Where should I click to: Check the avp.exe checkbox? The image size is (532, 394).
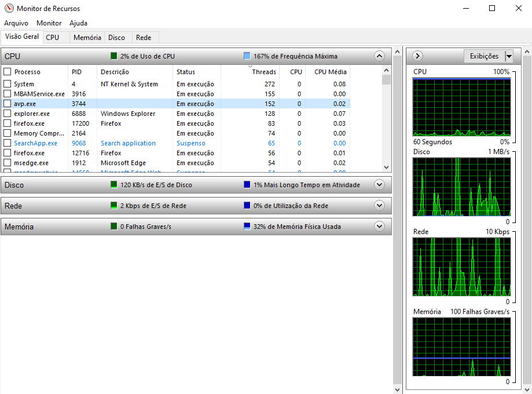click(8, 103)
